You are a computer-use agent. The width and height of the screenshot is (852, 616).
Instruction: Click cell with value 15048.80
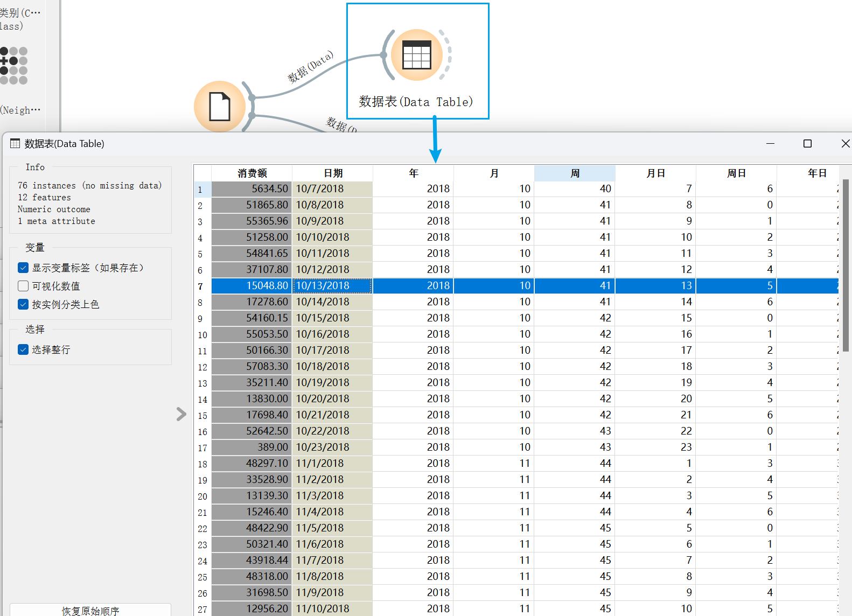pyautogui.click(x=252, y=286)
